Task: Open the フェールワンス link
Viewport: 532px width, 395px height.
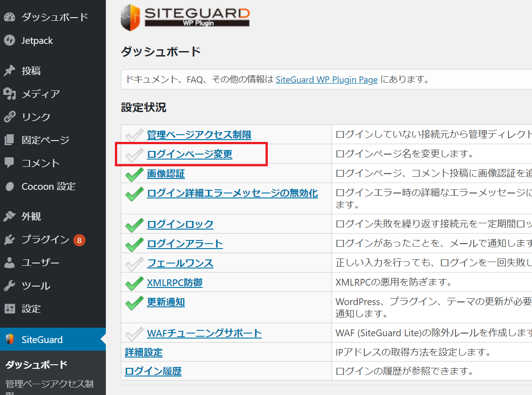Action: (x=180, y=263)
